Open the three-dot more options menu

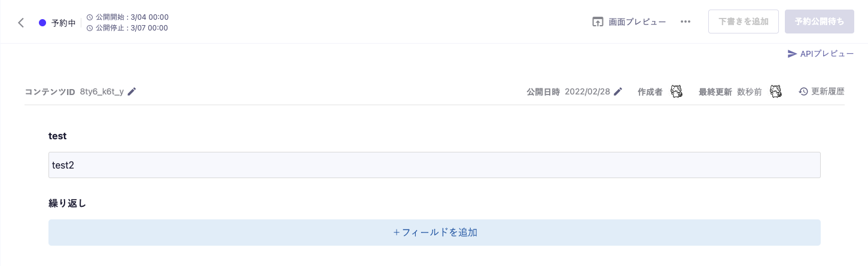pos(686,22)
